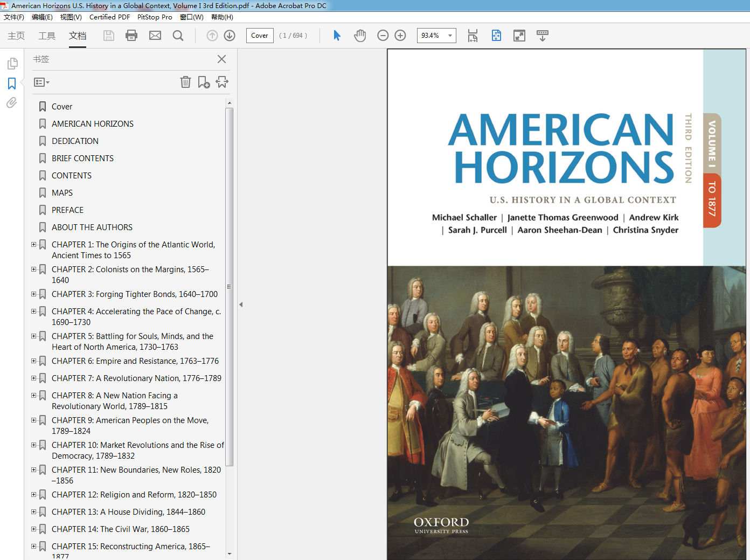Expand CHAPTER 14 The Civil War node
750x560 pixels.
coord(33,529)
